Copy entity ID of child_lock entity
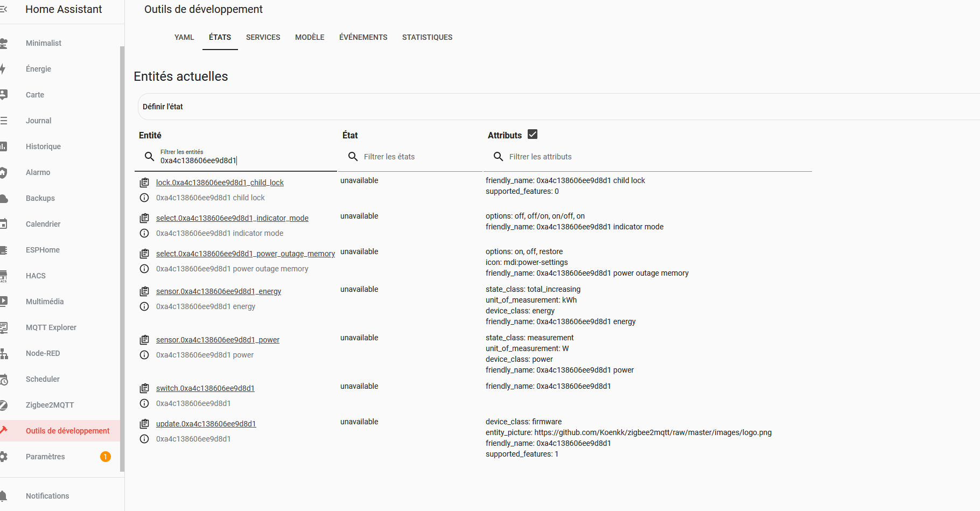Viewport: 980px width, 511px height. coord(144,183)
